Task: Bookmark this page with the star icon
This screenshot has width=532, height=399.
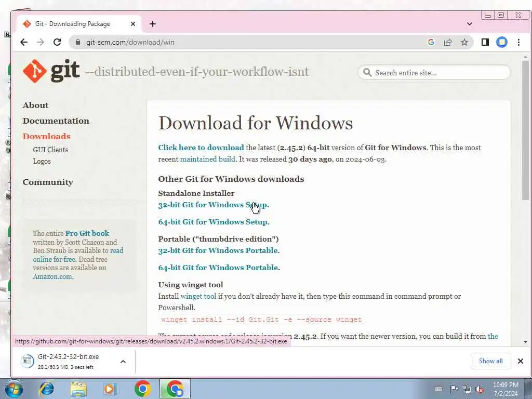Action: tap(464, 42)
